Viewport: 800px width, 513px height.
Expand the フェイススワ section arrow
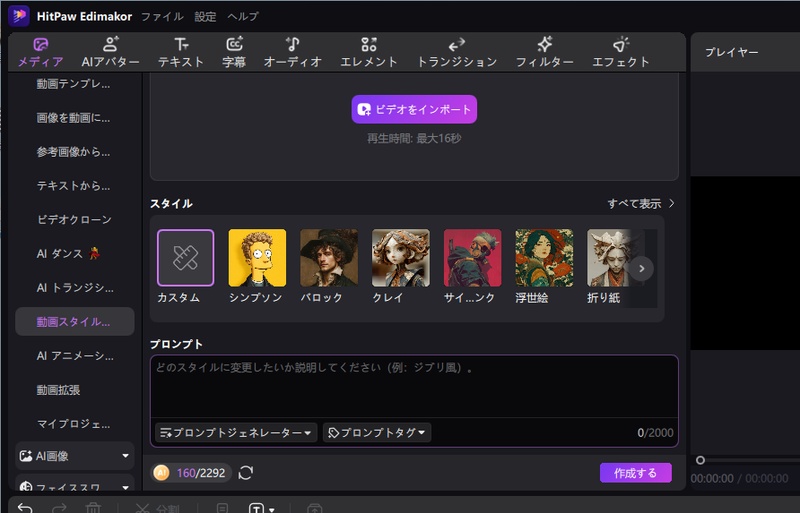pos(126,487)
